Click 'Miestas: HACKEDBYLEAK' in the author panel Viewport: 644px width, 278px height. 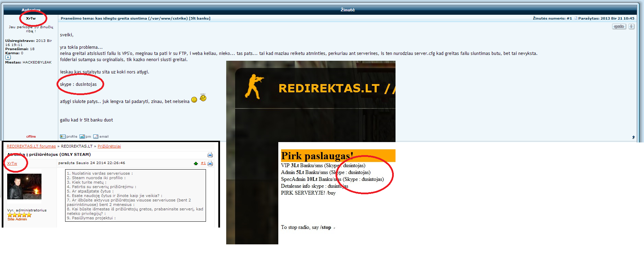click(x=28, y=62)
